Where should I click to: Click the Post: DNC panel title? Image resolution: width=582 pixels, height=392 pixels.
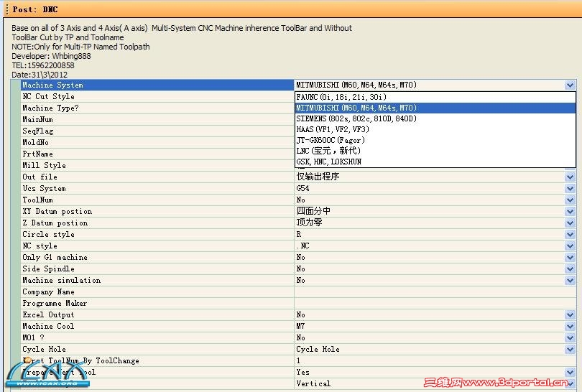point(35,9)
